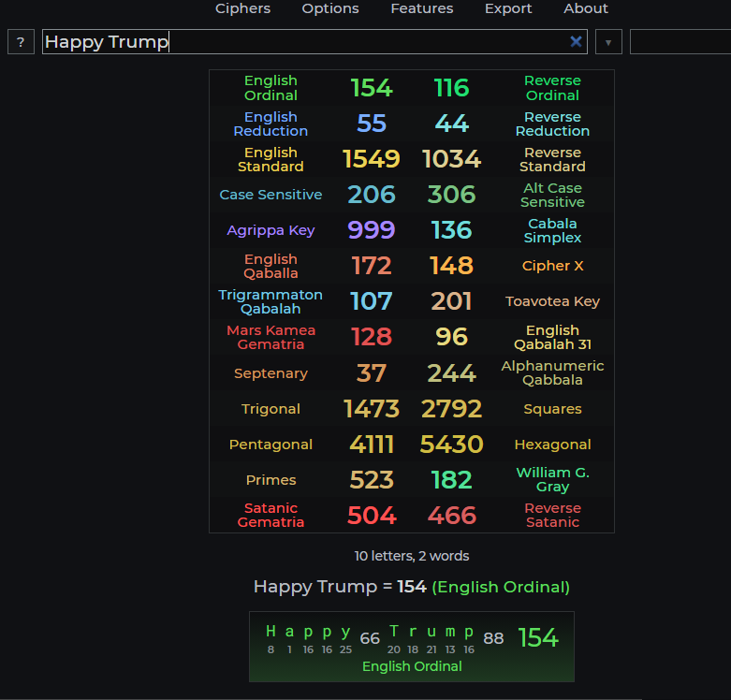The height and width of the screenshot is (700, 731).
Task: Click the Case Sensitive value 206
Action: coord(372,195)
